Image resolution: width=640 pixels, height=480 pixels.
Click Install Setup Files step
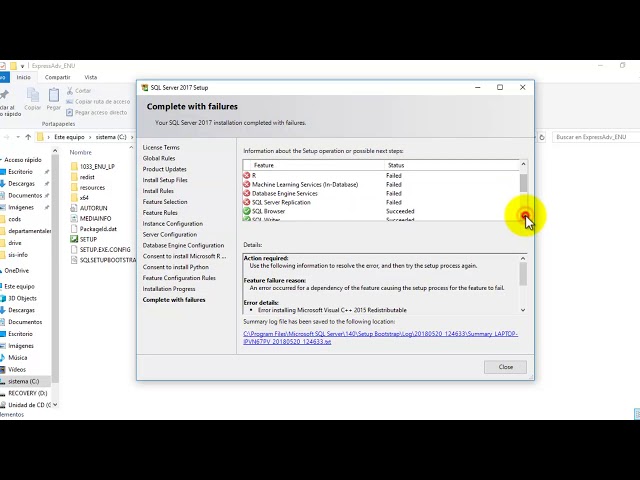(165, 180)
